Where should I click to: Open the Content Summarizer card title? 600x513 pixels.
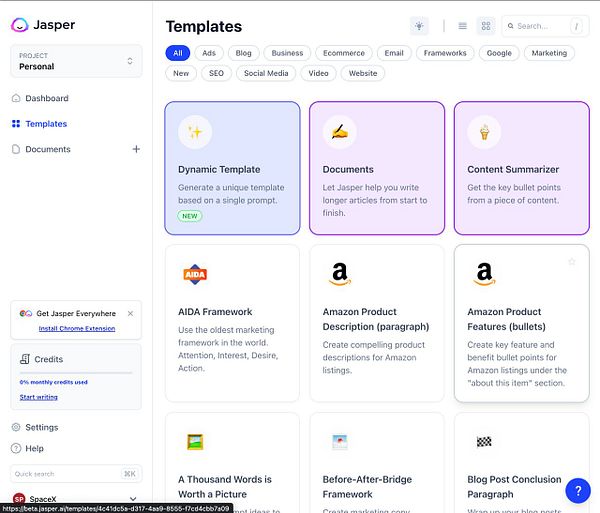click(513, 169)
